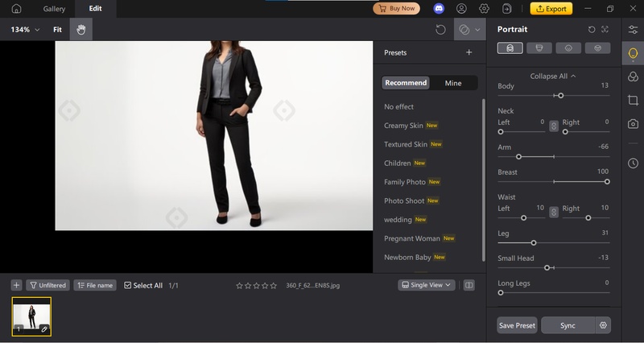Open the Single View dropdown

pyautogui.click(x=427, y=285)
